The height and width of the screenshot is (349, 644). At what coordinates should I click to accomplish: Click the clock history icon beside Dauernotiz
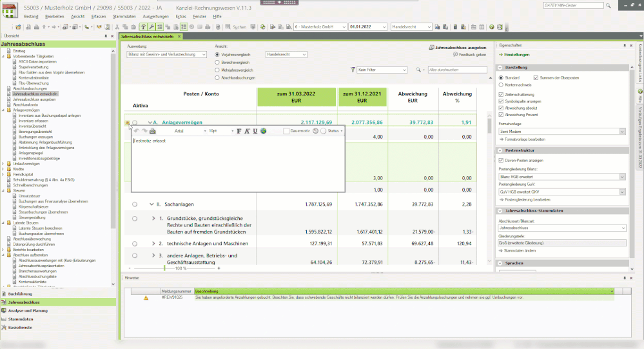pos(315,131)
